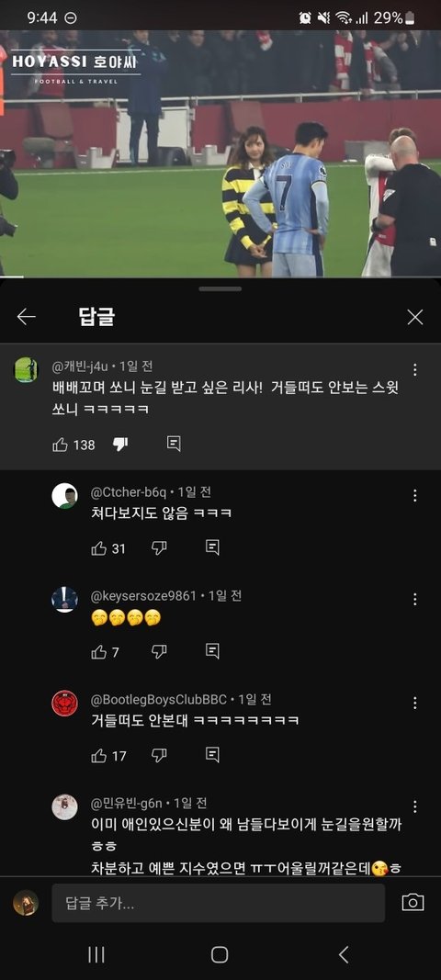Open three-dot menu for @BootlegBoysClubBBC's reply

(414, 704)
